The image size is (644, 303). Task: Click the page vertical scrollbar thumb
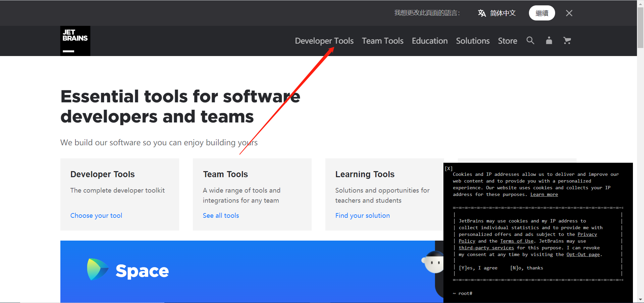point(640,28)
